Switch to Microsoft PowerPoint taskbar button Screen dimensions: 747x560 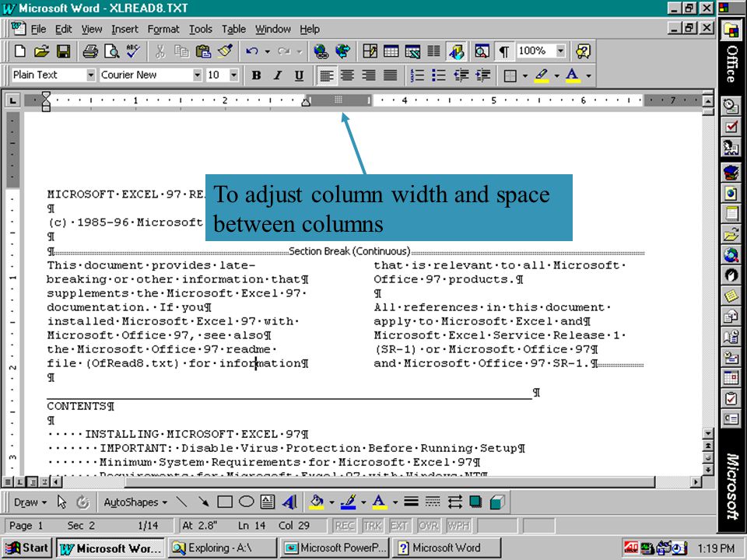pos(335,548)
